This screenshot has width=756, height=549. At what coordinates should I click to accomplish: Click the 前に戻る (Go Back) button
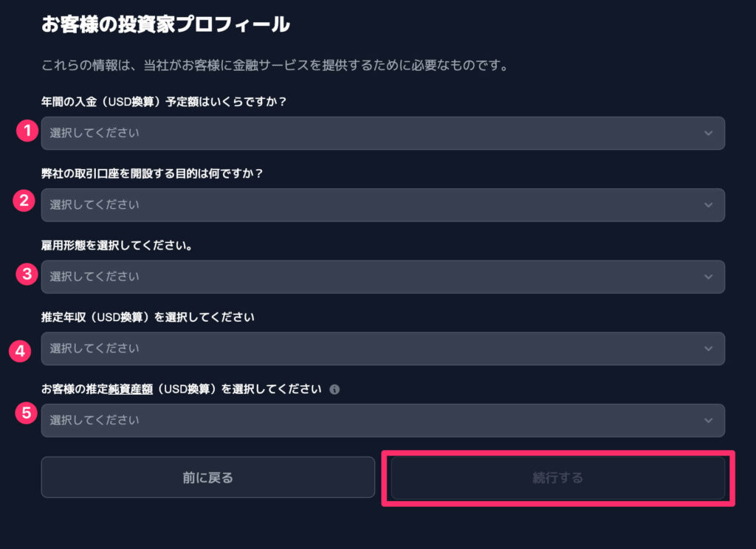coord(207,477)
